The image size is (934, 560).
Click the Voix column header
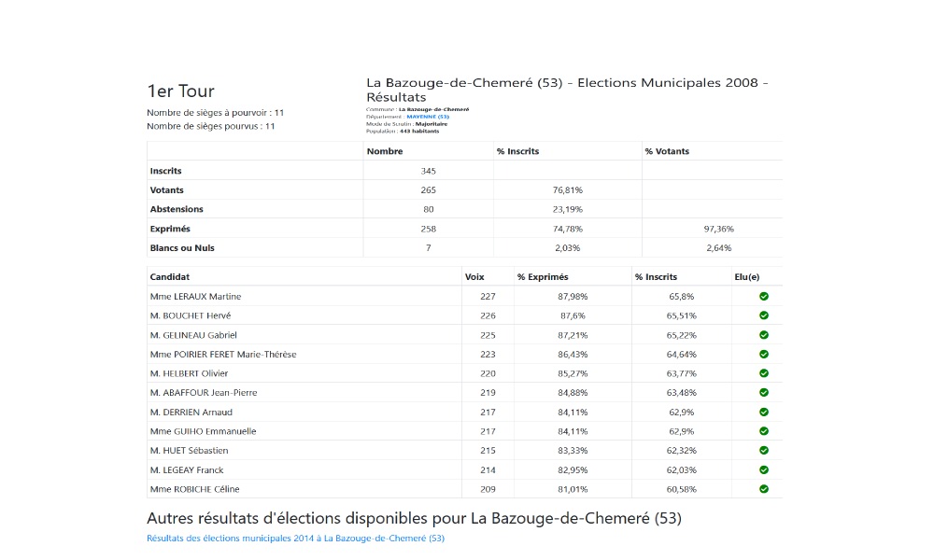pos(474,277)
